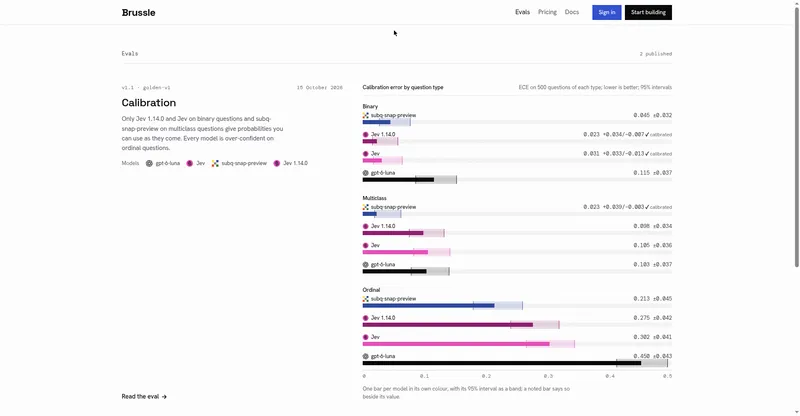Viewport: 800px width, 416px height.
Task: Click value "0.103 ±0.037"
Action: (653, 265)
